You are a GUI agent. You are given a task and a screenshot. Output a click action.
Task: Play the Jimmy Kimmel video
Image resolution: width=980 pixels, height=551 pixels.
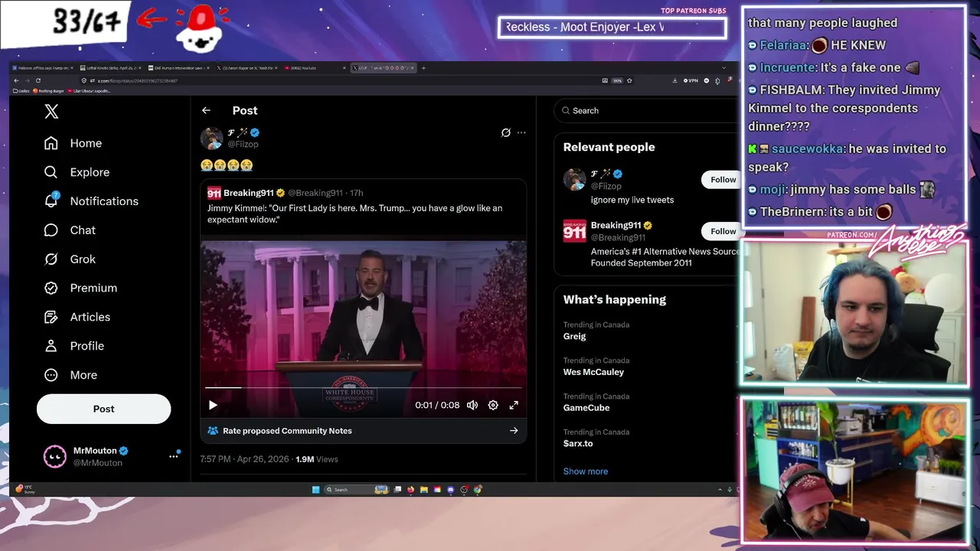(x=213, y=405)
